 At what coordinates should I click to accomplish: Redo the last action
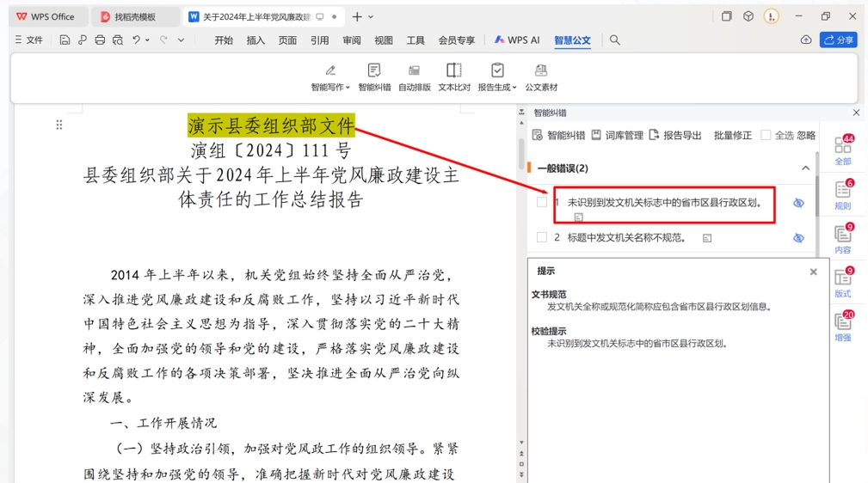[x=163, y=40]
